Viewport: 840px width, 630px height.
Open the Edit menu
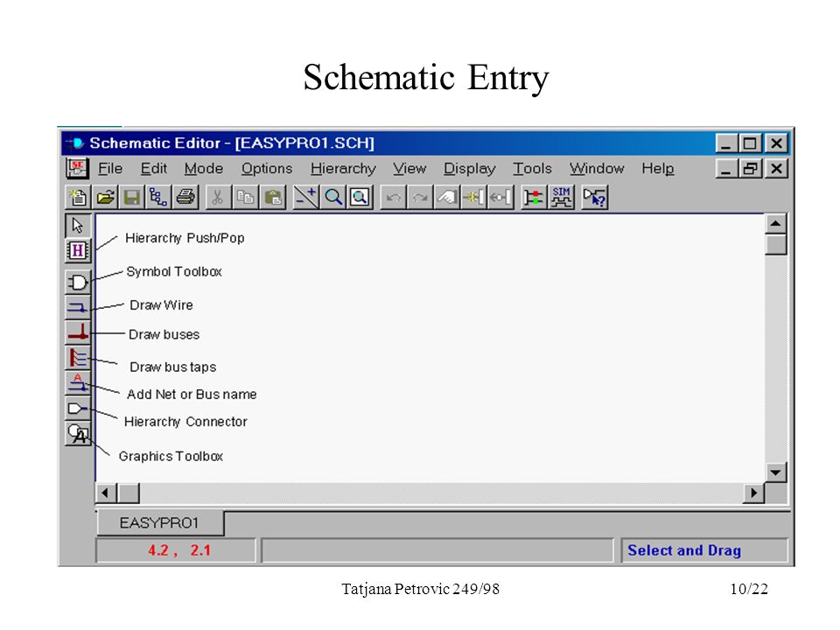click(x=154, y=169)
